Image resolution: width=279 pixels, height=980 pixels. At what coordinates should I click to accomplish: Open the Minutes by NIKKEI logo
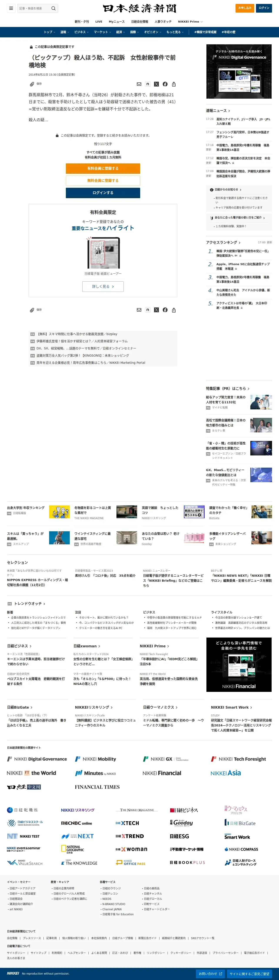point(95,773)
